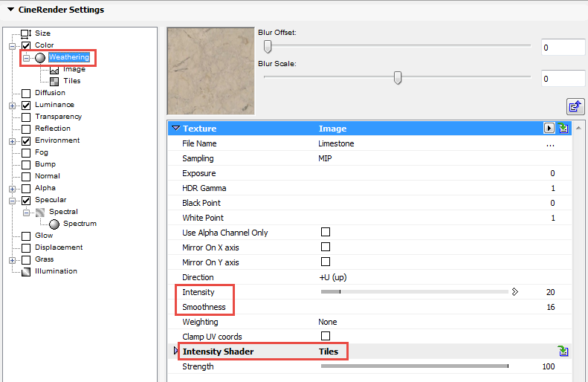Screen dimensions: 588x382
Task: Click the Blur Offset slider handle
Action: coord(268,46)
